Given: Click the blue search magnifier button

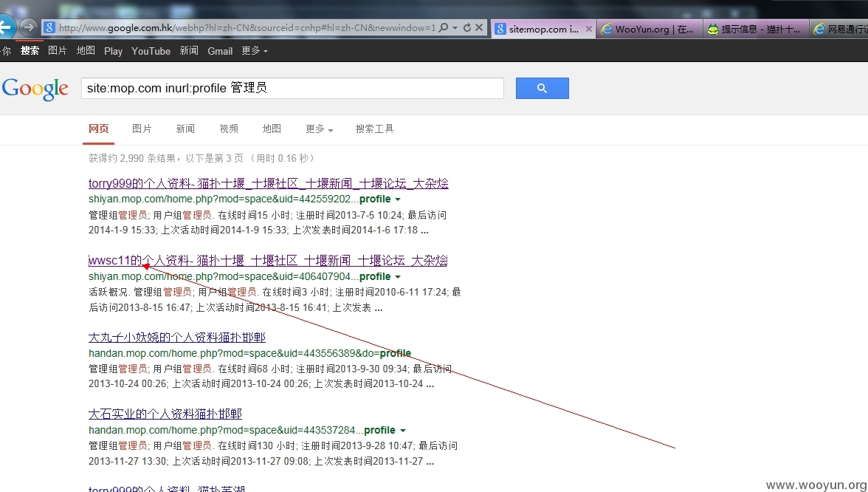Looking at the screenshot, I should [542, 88].
